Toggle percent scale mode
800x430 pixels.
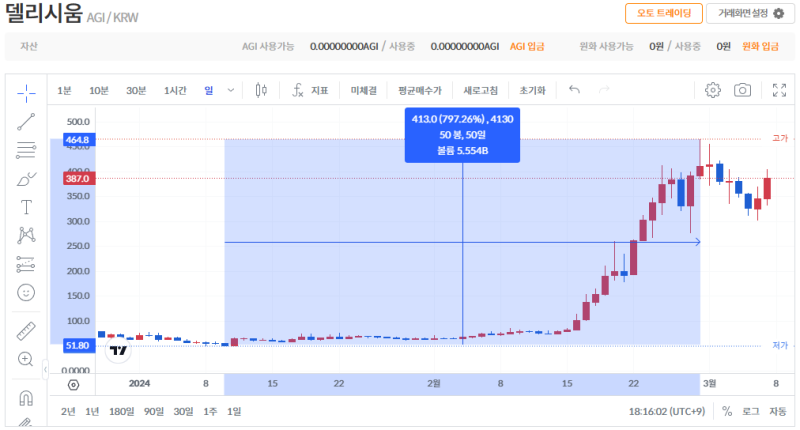(x=727, y=411)
